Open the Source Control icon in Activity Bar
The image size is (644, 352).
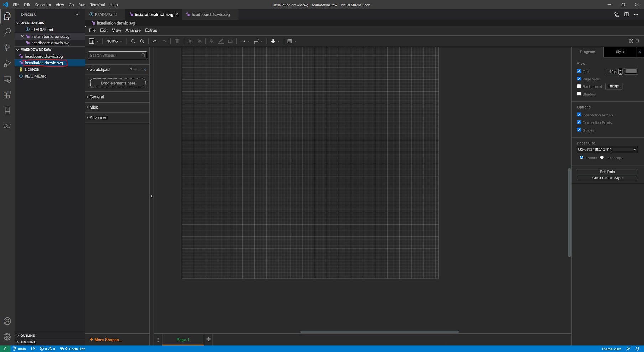(x=7, y=47)
